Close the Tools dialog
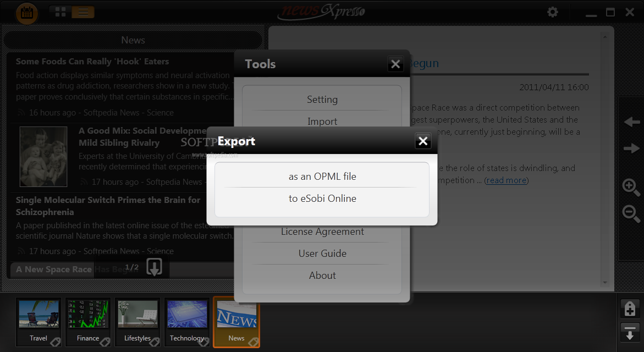 pos(395,64)
